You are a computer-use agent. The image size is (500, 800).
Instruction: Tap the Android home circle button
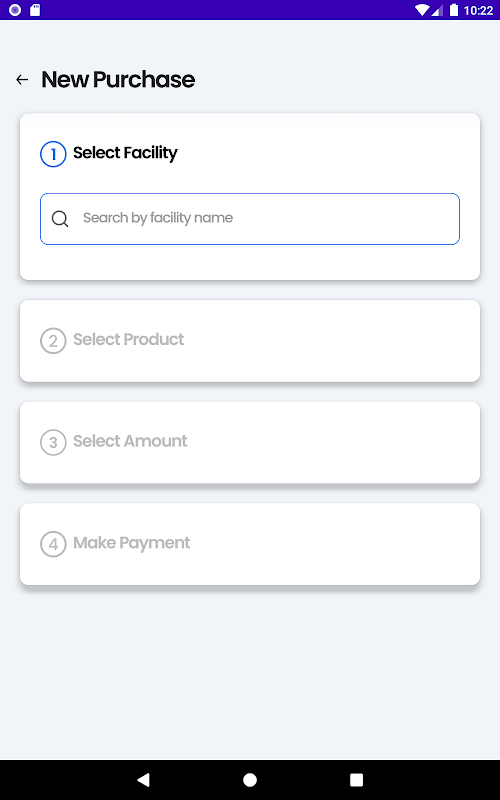250,780
